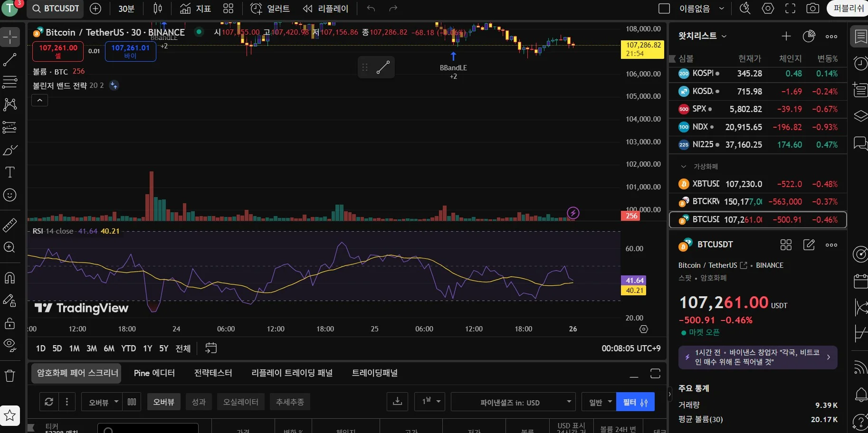Refresh the screener results
Viewport: 868px width, 433px height.
(x=49, y=402)
